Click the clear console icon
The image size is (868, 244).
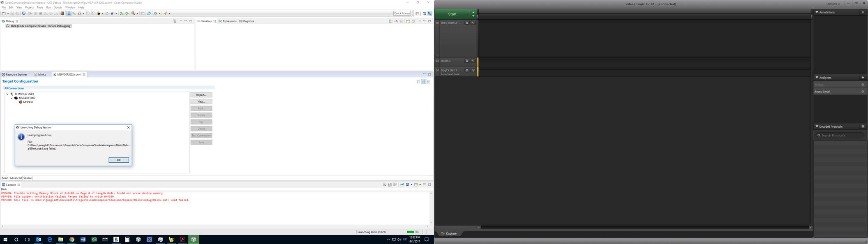[384, 185]
